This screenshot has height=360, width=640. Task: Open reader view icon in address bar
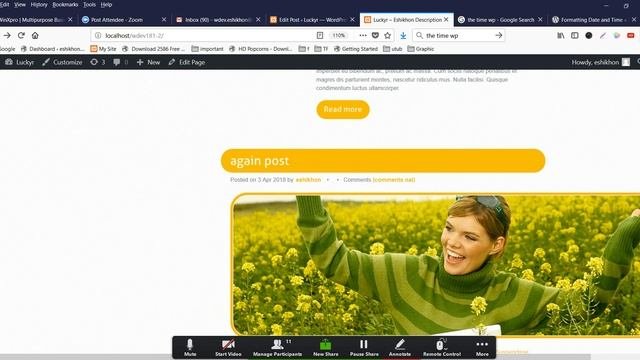320,36
